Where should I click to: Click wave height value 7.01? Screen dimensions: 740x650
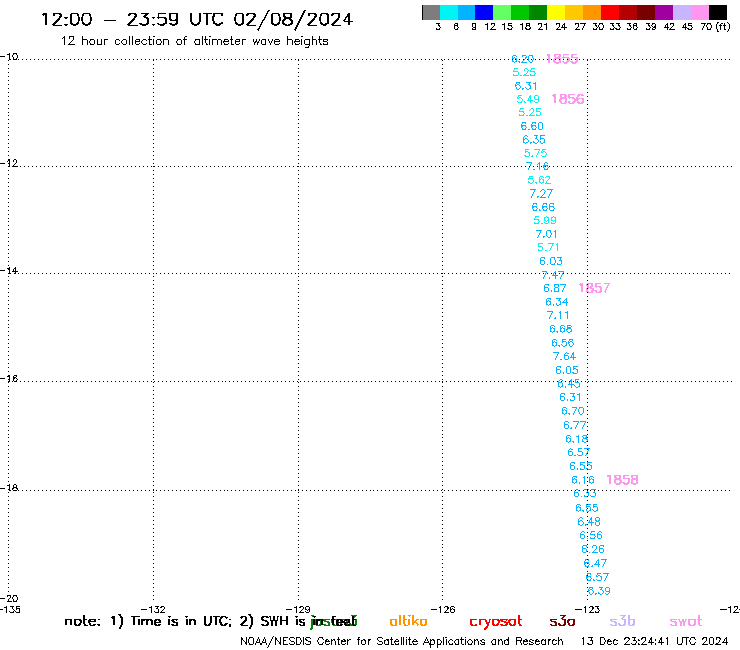click(547, 234)
